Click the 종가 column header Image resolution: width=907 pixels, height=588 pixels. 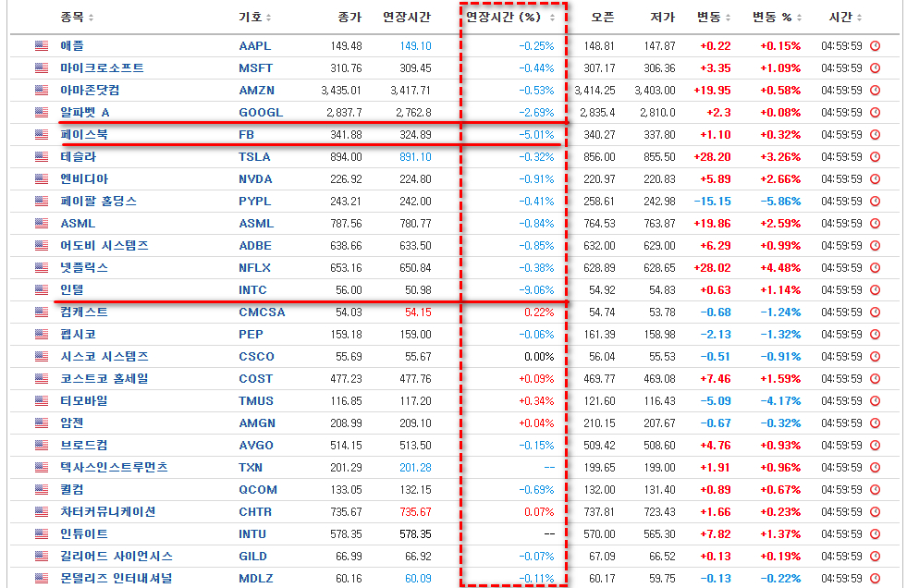coord(350,18)
